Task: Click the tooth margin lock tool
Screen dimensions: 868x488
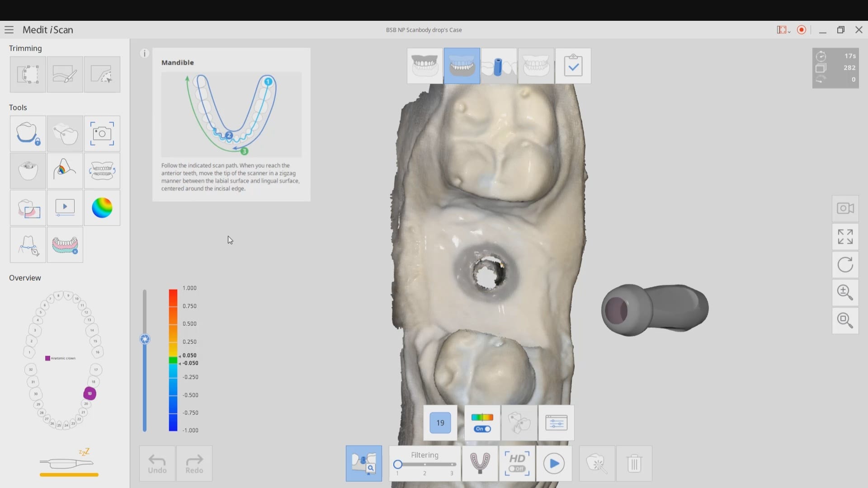Action: [x=28, y=134]
